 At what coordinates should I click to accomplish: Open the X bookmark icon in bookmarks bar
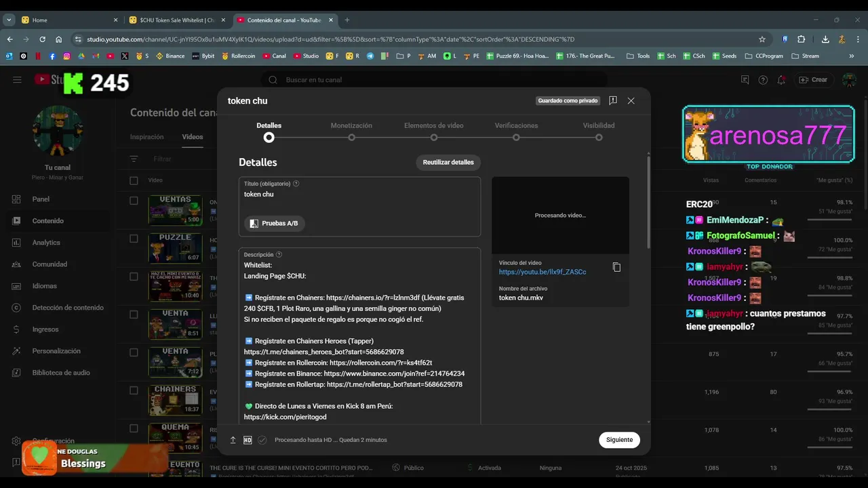125,56
